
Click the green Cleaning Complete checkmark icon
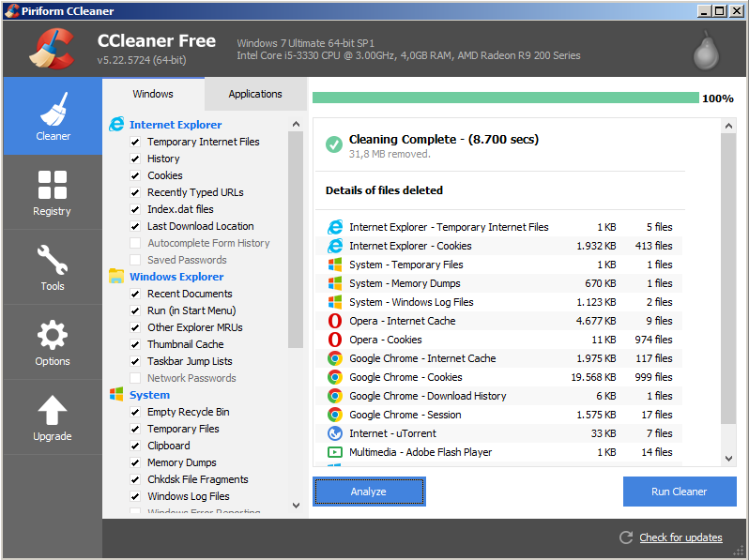[x=334, y=144]
